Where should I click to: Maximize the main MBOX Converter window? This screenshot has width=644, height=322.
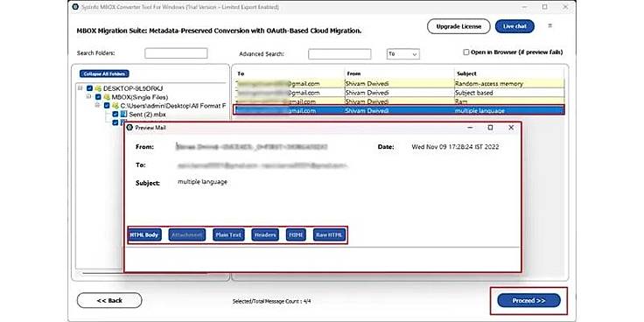tap(544, 7)
